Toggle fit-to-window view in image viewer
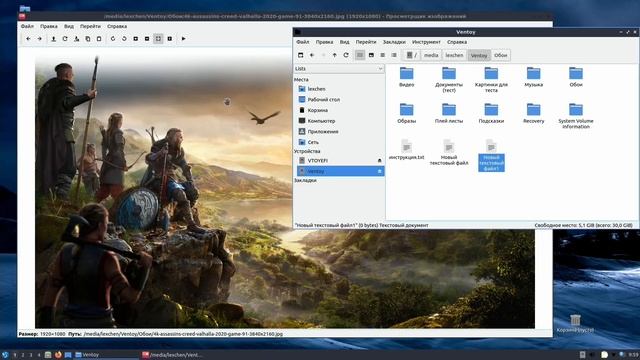The height and width of the screenshot is (360, 640). 158,39
